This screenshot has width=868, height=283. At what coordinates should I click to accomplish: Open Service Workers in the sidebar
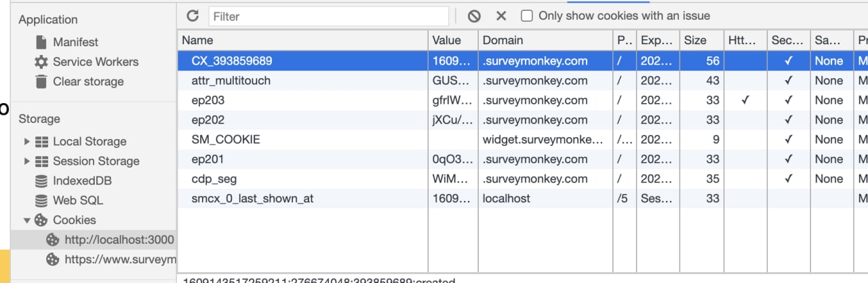[96, 62]
